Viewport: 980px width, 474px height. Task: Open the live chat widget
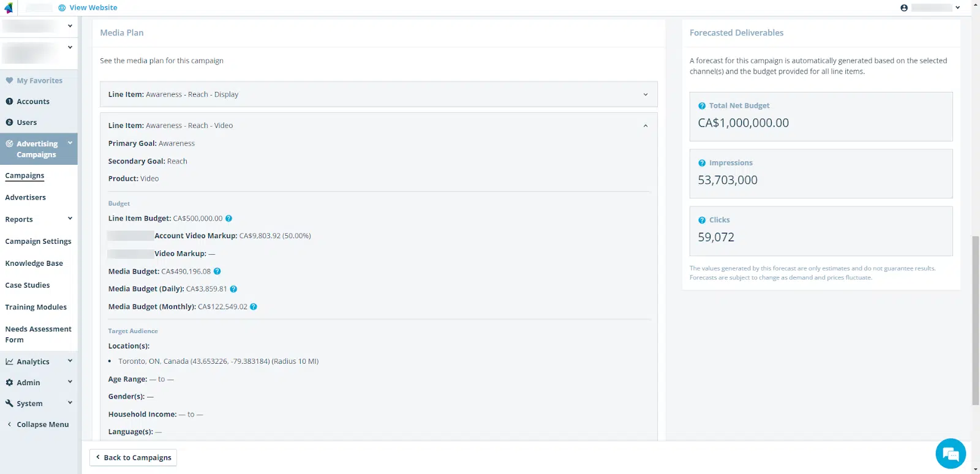pos(950,454)
